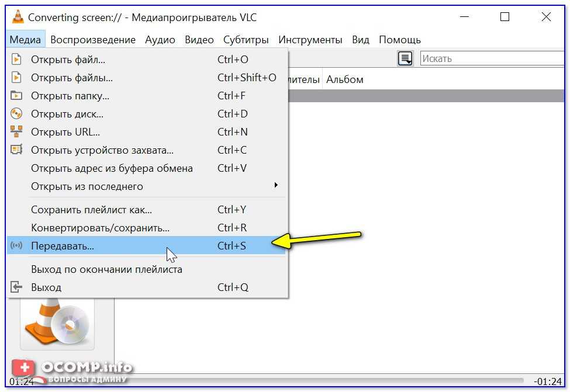Click the Exit door icon
570x392 pixels.
(x=16, y=287)
